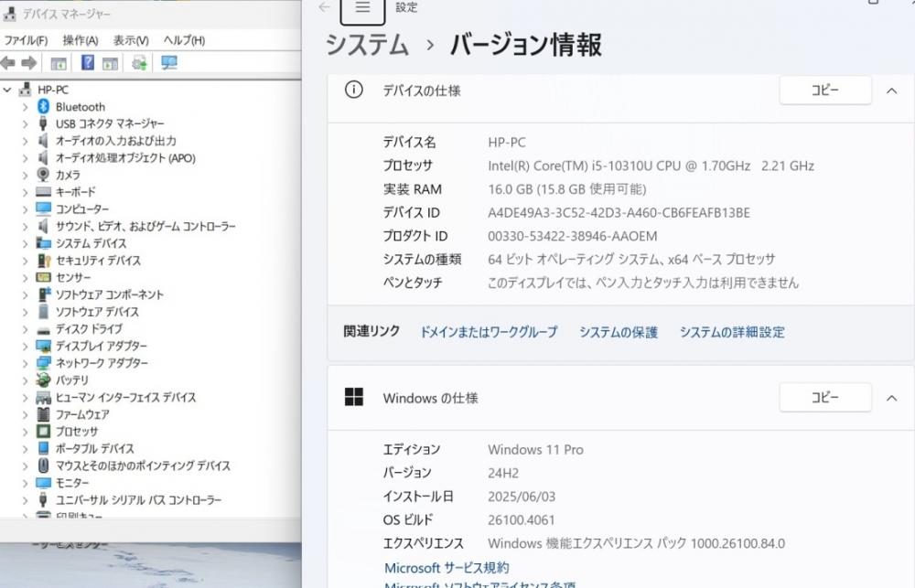
Task: Expand the ソフトウェア コンポーネント node
Action: (x=25, y=294)
